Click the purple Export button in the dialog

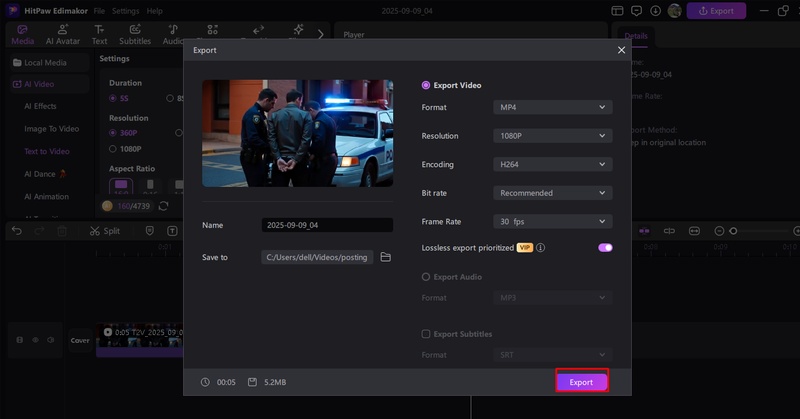tap(582, 382)
